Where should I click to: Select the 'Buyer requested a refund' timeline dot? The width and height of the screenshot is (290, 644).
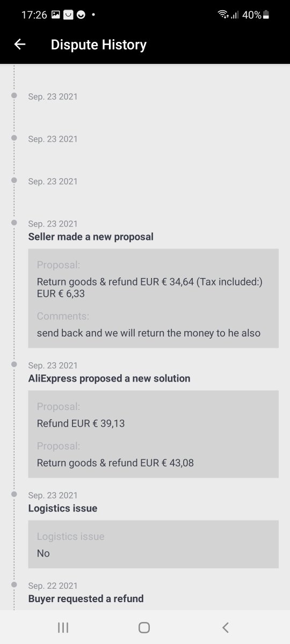coord(14,585)
